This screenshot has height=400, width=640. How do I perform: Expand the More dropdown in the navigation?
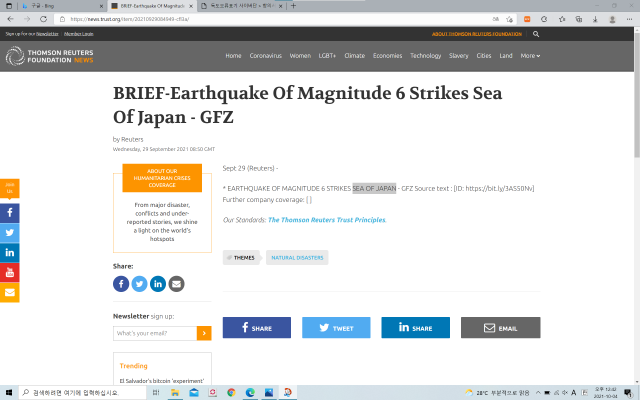point(530,56)
